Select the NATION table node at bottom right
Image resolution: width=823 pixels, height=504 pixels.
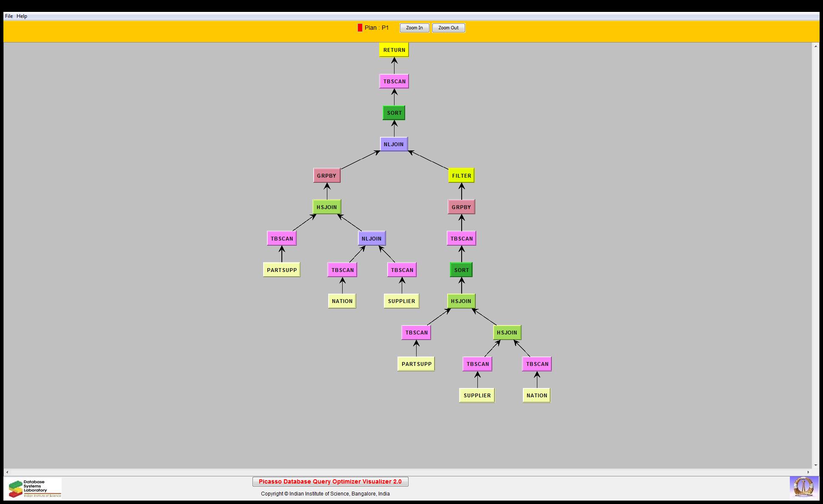pos(536,395)
